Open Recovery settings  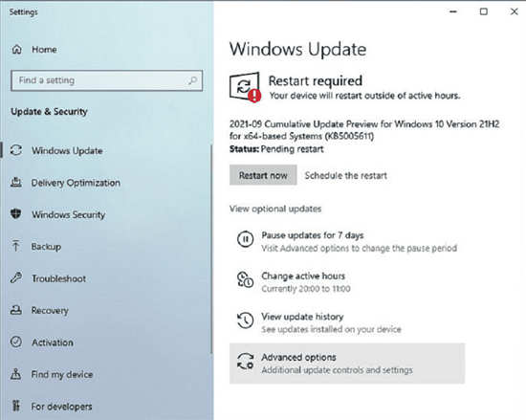click(50, 310)
